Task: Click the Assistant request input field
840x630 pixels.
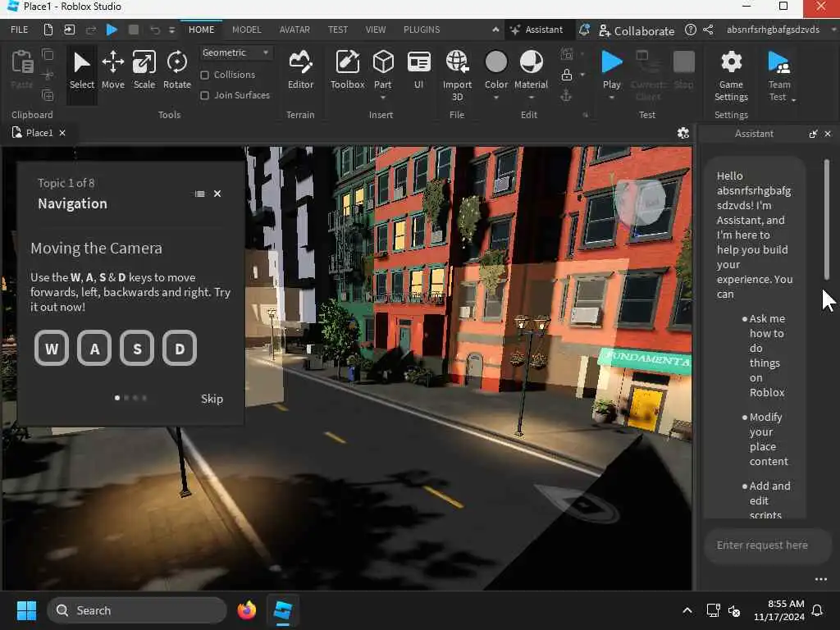Action: tap(762, 546)
